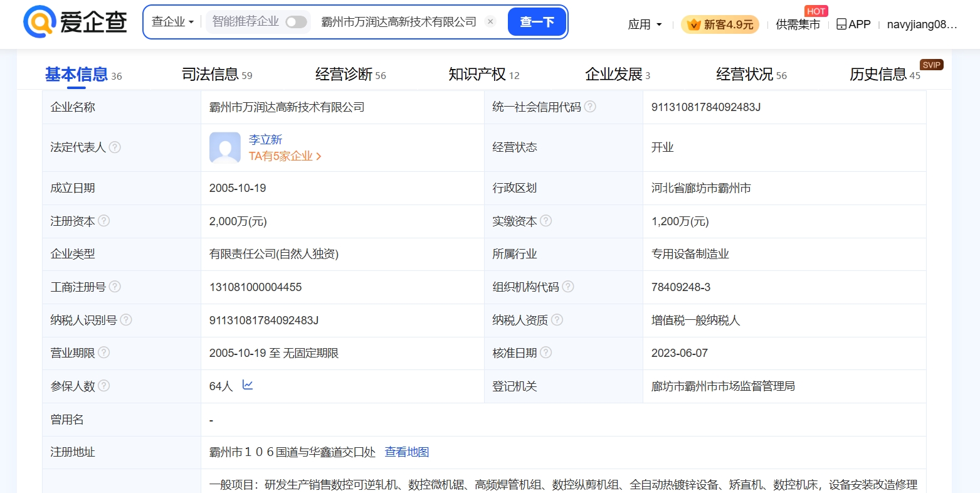Click help icon next to 法定代表人

pos(115,147)
